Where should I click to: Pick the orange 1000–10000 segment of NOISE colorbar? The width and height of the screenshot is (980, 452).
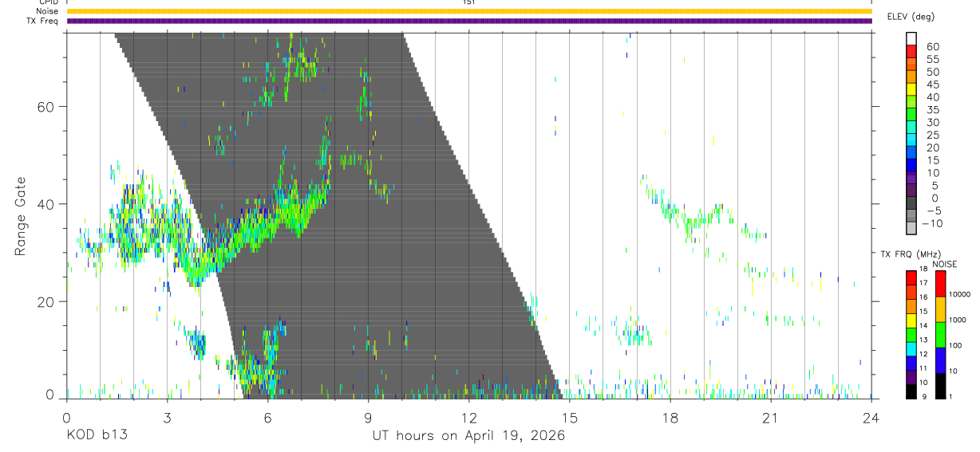coord(940,309)
